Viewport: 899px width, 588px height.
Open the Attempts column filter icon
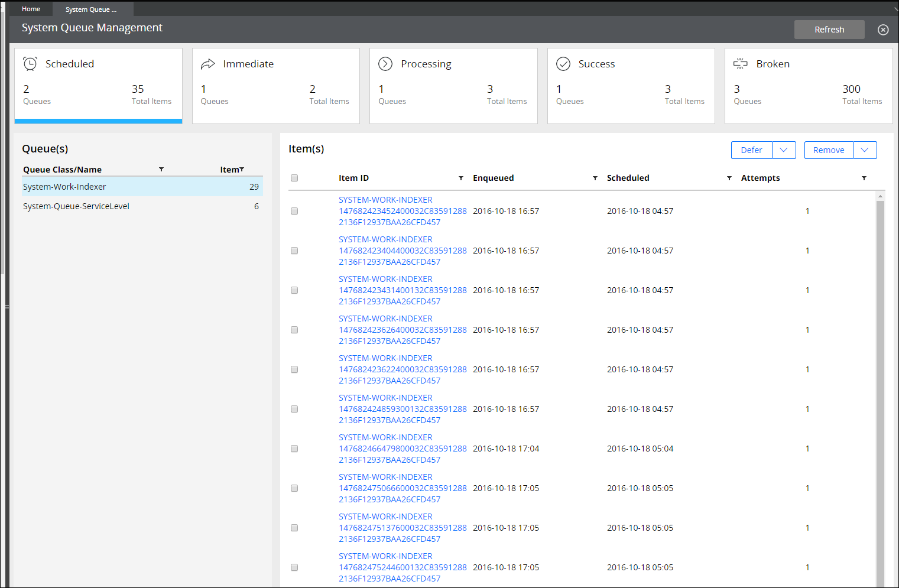tap(864, 178)
